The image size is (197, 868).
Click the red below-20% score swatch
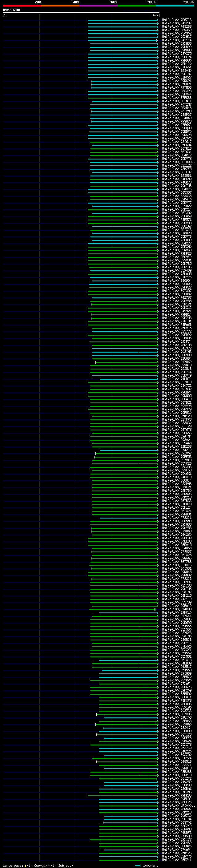[x=22, y=6]
